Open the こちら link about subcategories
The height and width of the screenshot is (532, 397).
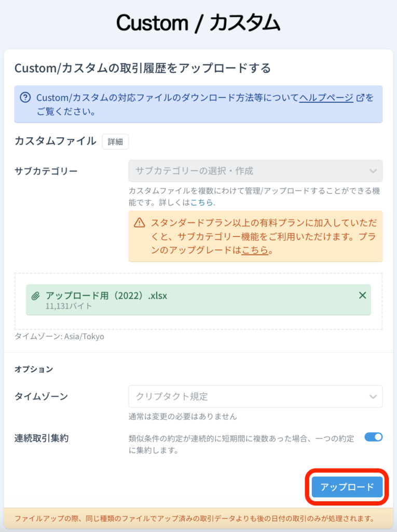[201, 202]
